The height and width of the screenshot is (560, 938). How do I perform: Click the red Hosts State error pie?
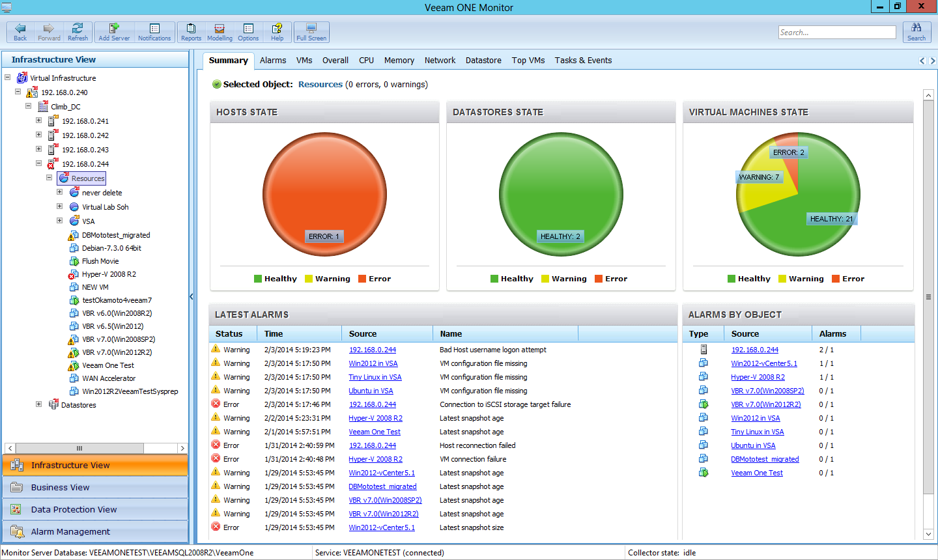324,194
